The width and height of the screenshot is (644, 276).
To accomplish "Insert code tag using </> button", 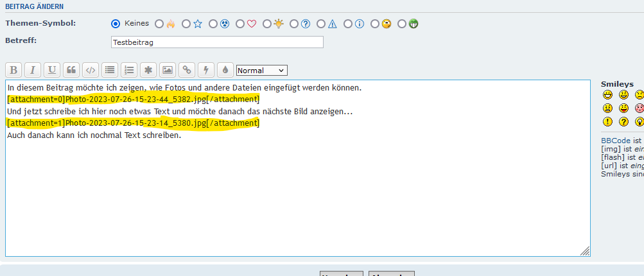I will [x=91, y=70].
